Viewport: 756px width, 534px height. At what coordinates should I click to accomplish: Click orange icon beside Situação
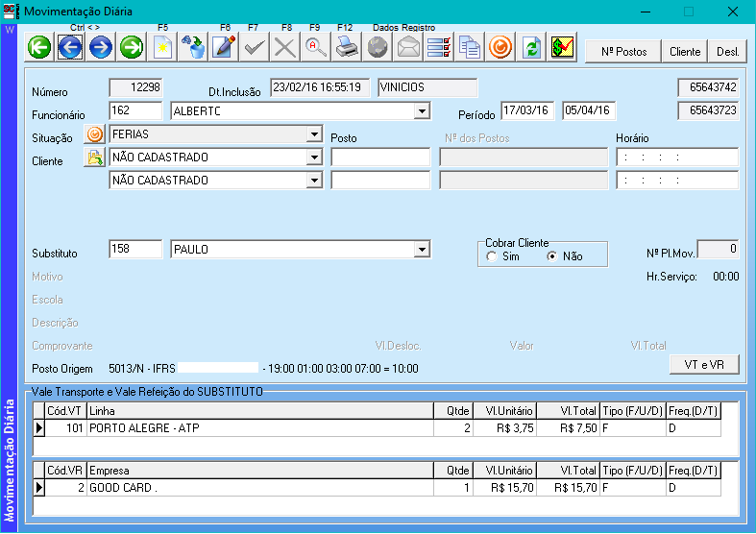[94, 134]
